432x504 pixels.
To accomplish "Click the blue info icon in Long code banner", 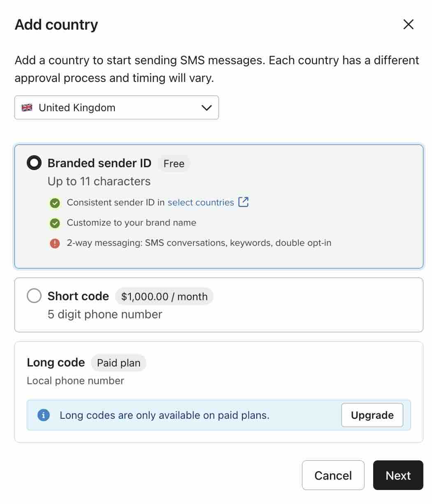I will [x=44, y=415].
